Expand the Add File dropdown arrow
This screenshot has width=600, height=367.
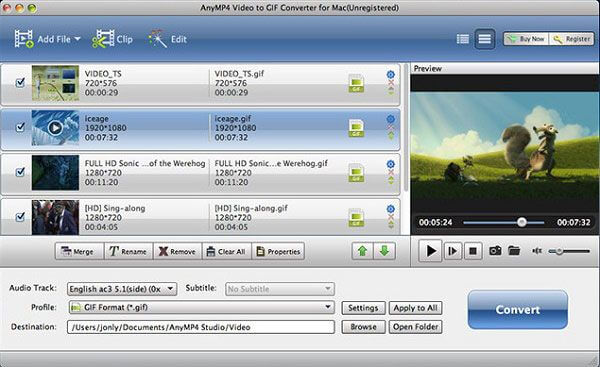pos(77,39)
